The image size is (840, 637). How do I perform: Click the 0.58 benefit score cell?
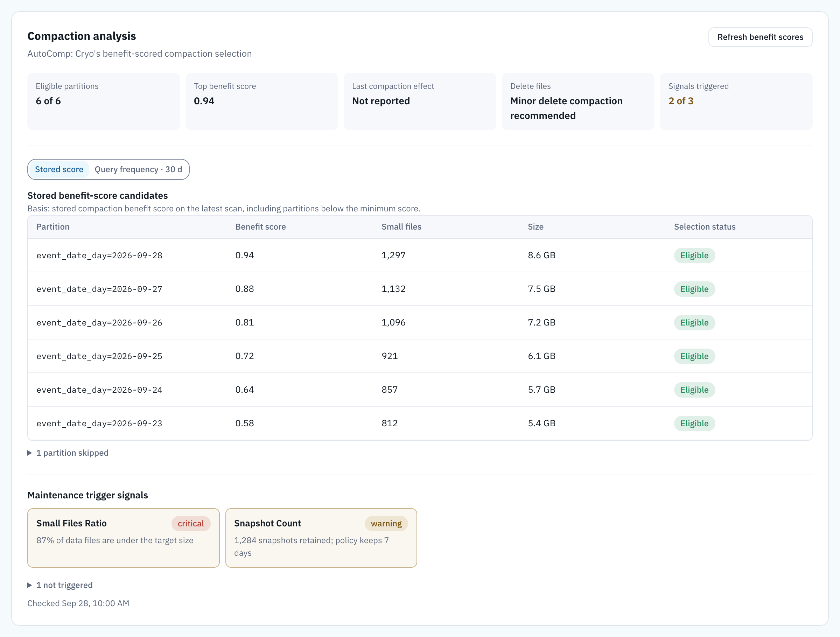(245, 423)
